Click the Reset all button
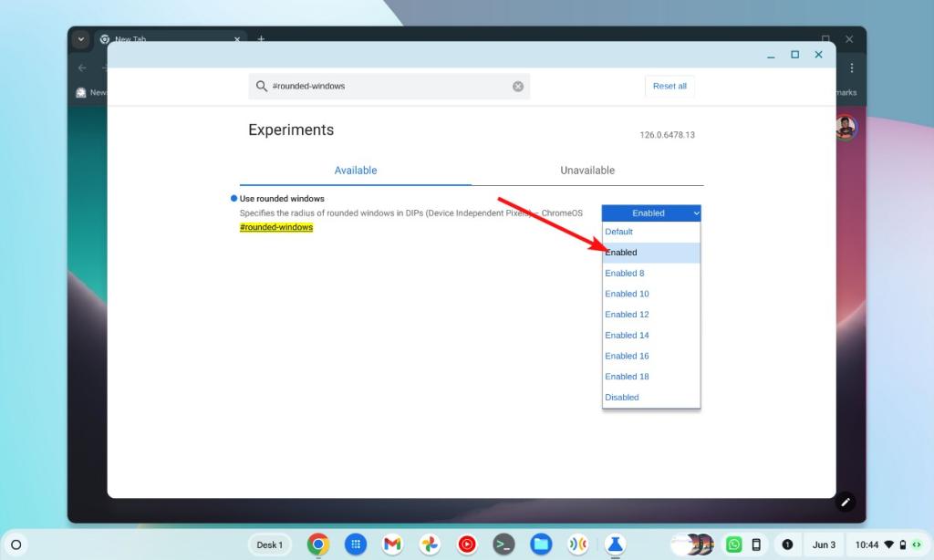 [669, 86]
